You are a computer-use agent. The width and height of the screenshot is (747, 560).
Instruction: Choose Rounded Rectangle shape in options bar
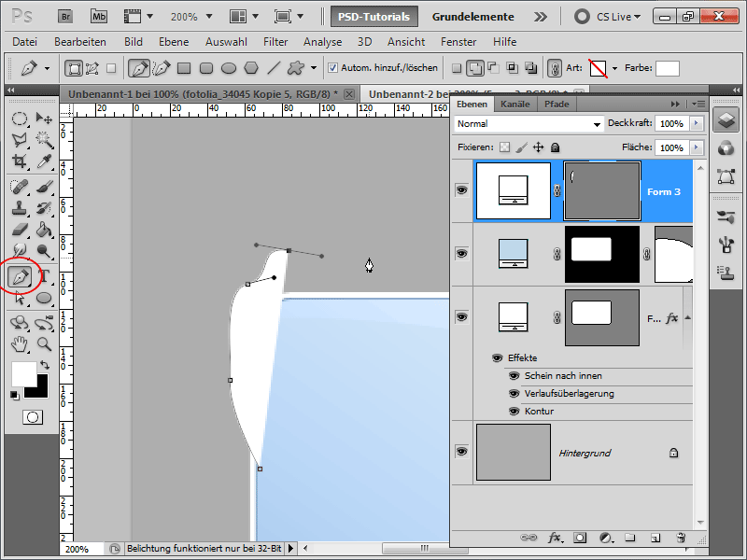tap(206, 68)
